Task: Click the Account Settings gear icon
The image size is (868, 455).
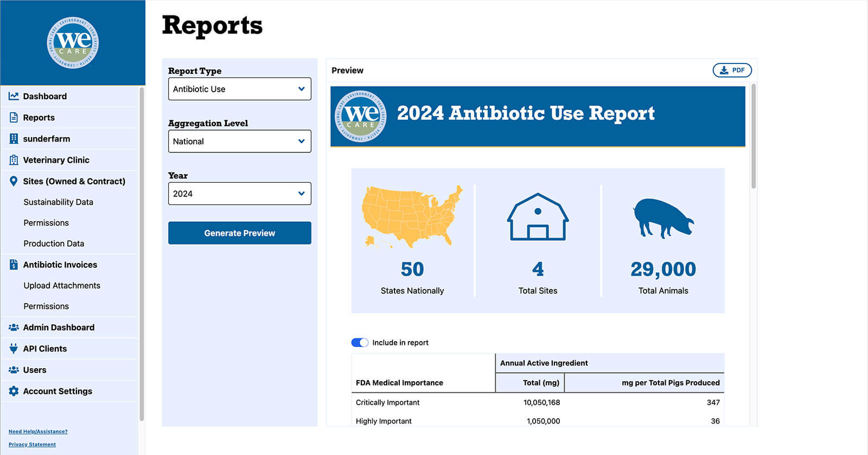Action: click(x=14, y=391)
